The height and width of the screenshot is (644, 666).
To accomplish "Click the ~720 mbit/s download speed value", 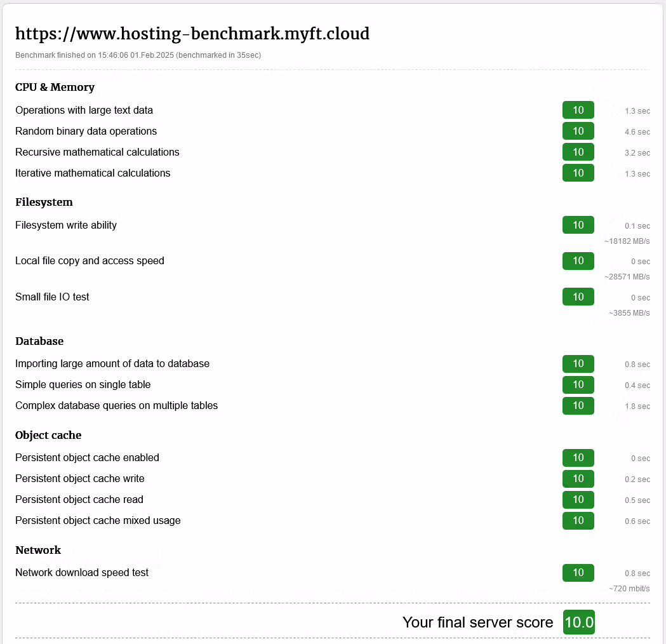I will [x=629, y=589].
